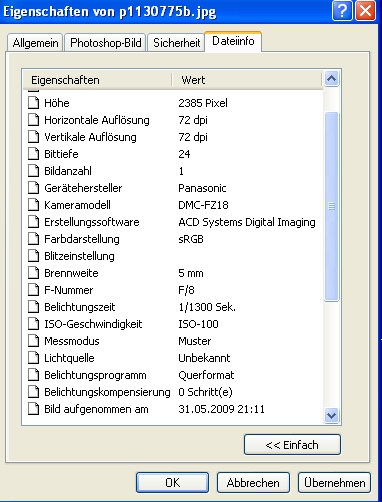Click the icon beside Vertikale Auflösung
The image size is (382, 502).
(33, 137)
